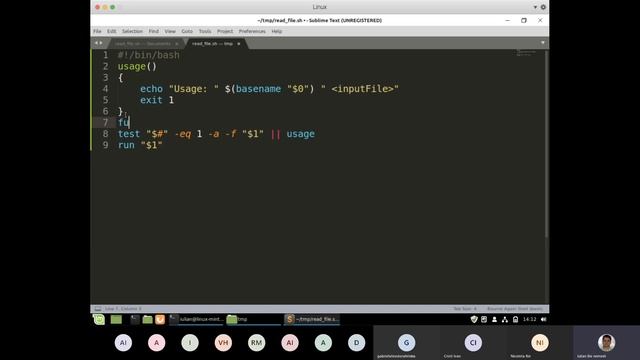Click the minimap in the editor corner
This screenshot has height=360, width=640.
(x=526, y=53)
